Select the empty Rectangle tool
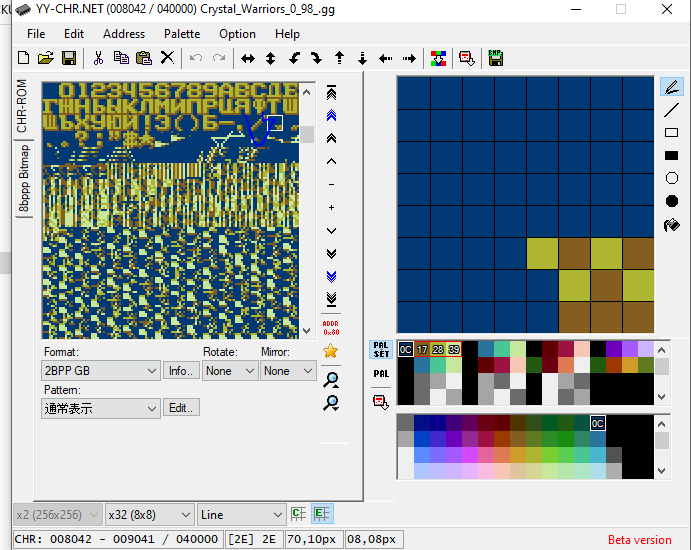The height and width of the screenshot is (550, 691). coord(672,133)
